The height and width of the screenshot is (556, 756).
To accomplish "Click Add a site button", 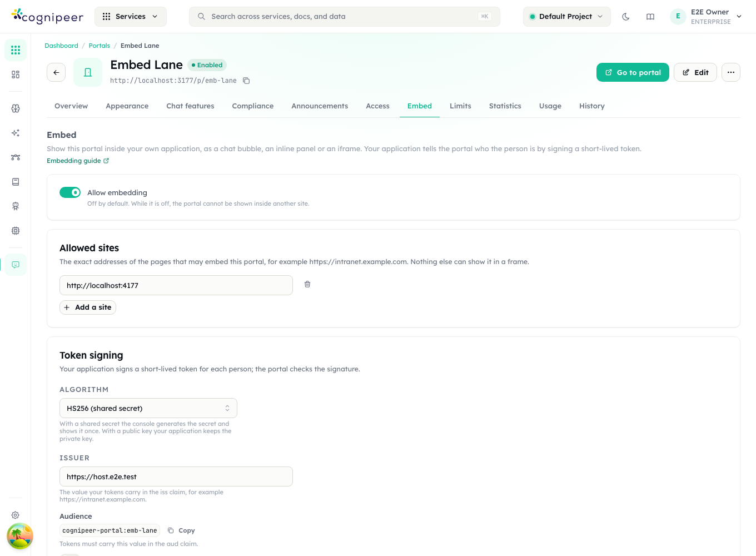I will pos(88,307).
